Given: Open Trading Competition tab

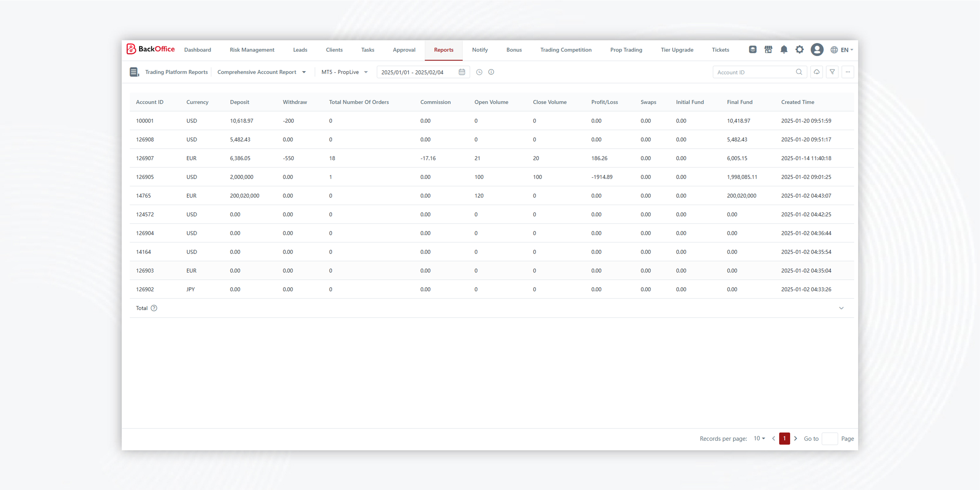Looking at the screenshot, I should click(x=566, y=50).
